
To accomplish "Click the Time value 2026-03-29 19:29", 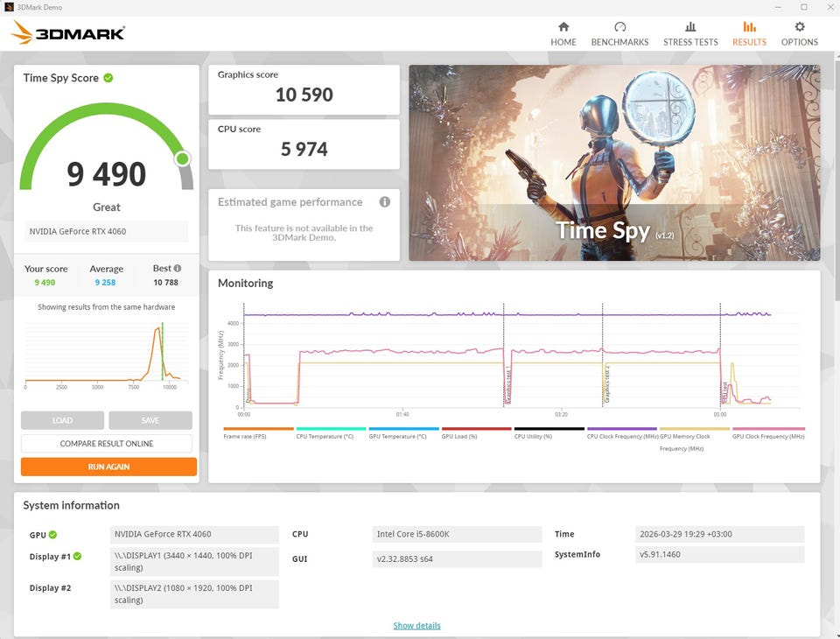I will pyautogui.click(x=719, y=534).
